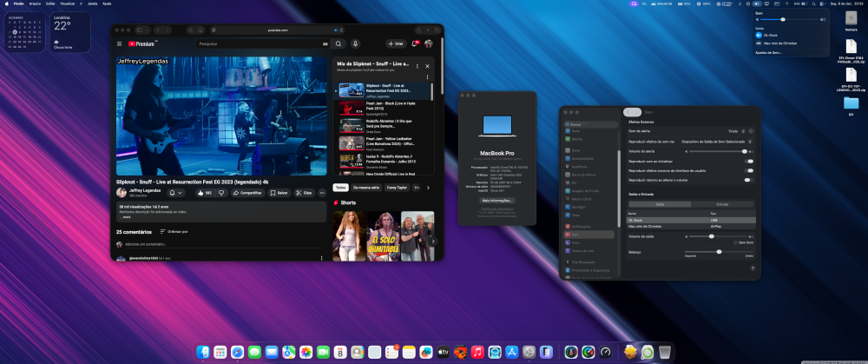The image size is (868, 364).
Task: Click the YouTube Premium logo
Action: [141, 43]
